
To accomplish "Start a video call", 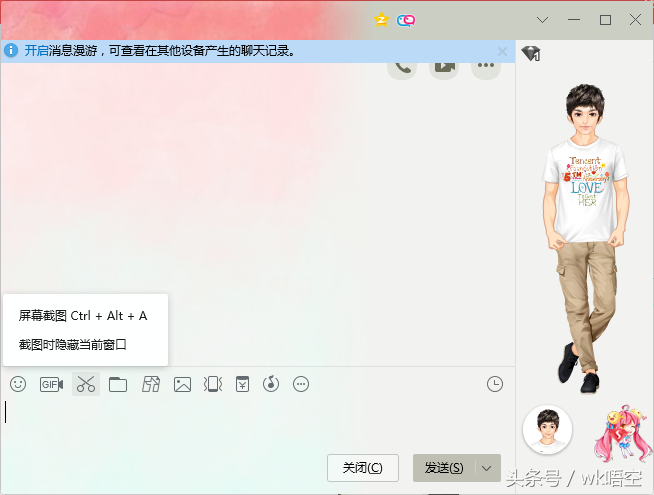I will (x=444, y=68).
